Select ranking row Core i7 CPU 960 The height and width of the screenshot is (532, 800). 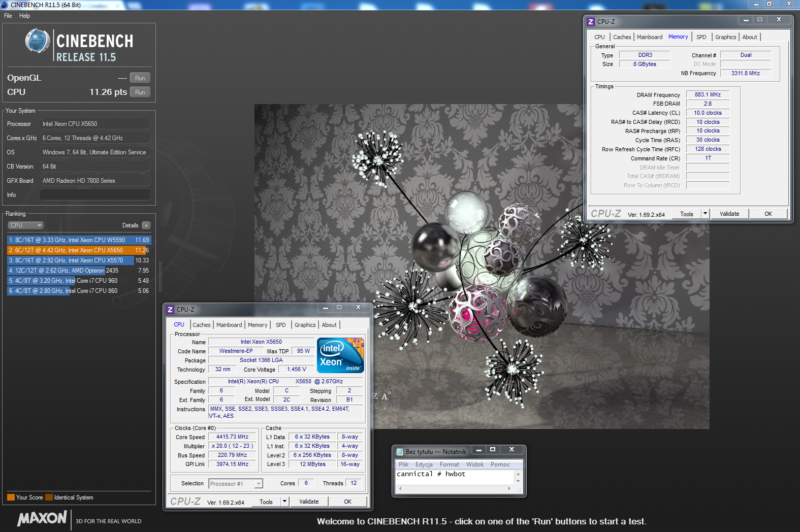tap(79, 281)
